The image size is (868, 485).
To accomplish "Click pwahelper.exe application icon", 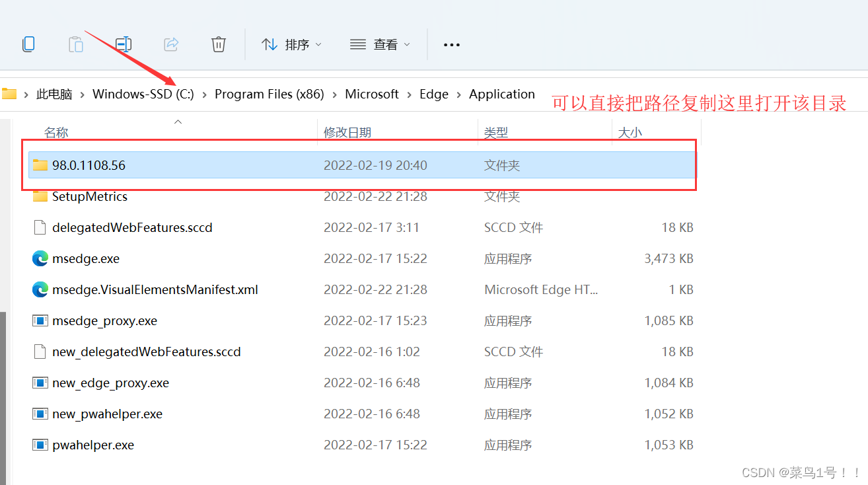I will 40,445.
